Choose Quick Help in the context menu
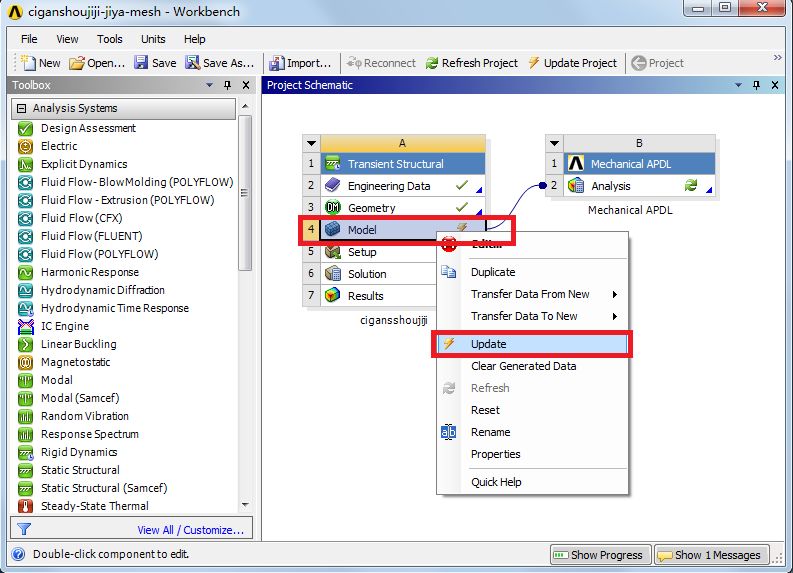This screenshot has height=573, width=793. 532,482
